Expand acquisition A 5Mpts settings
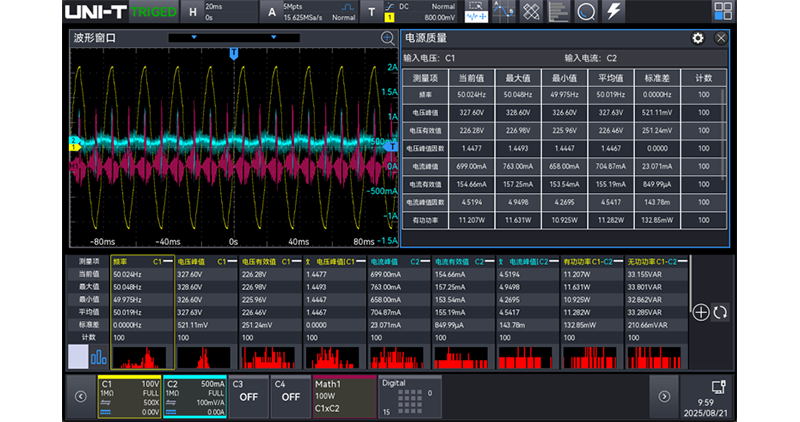 pyautogui.click(x=310, y=12)
